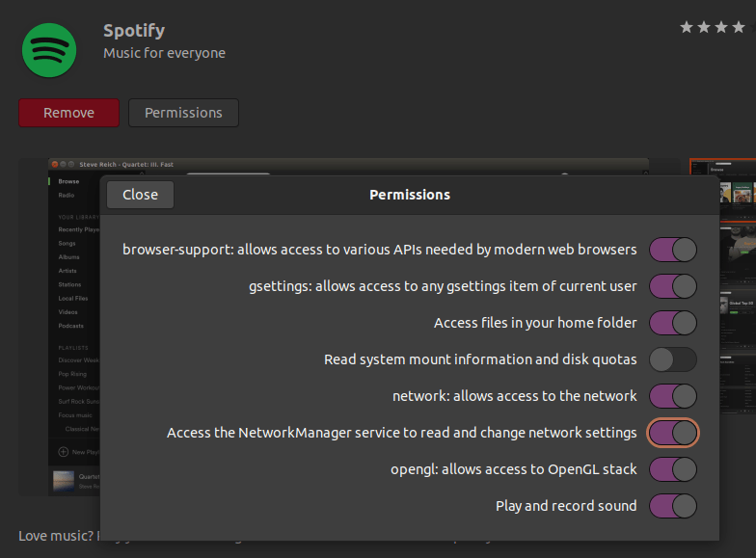
Task: Disable Play and record sound switch
Action: 673,506
